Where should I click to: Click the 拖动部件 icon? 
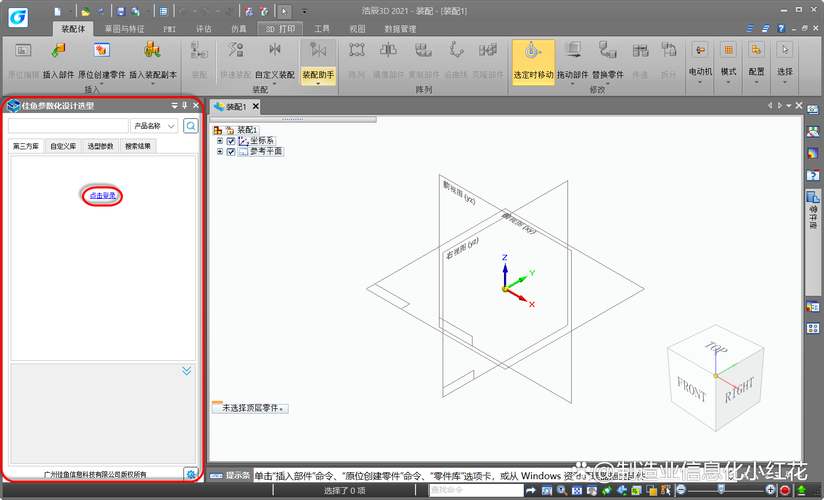click(572, 50)
